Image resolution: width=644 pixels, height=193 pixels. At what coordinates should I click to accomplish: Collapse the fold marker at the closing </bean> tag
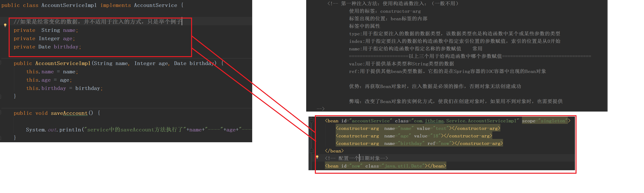click(312, 151)
